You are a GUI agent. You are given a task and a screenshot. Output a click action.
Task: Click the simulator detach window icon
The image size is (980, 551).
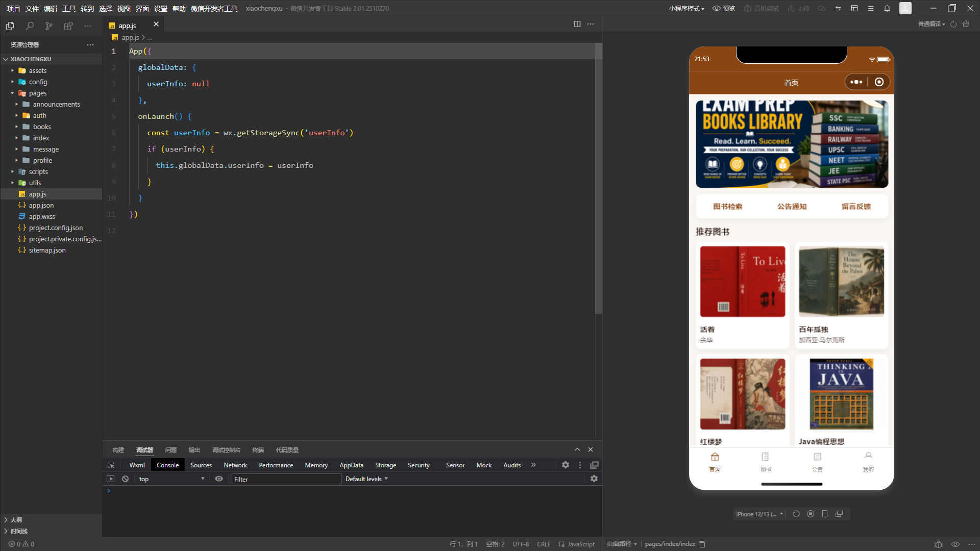[x=839, y=514]
